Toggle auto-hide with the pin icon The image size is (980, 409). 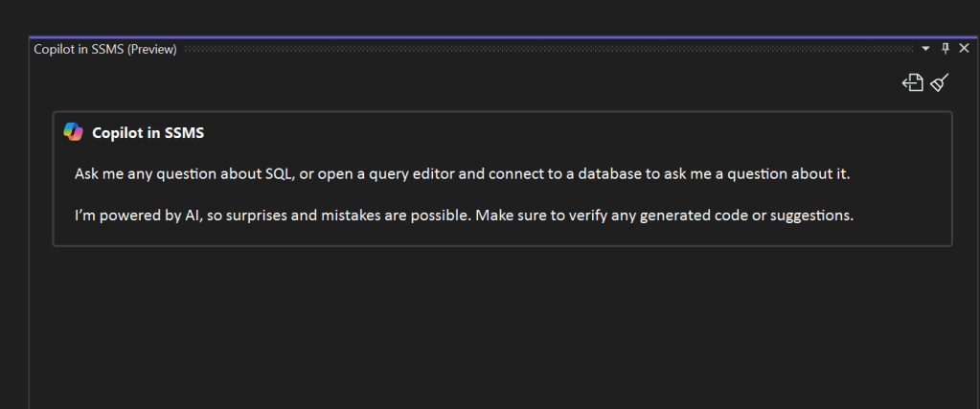(x=946, y=49)
